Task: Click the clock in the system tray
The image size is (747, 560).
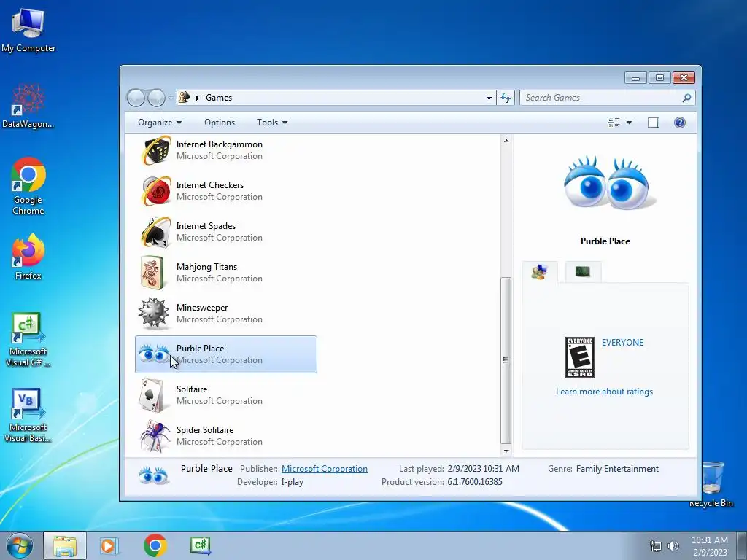Action: pyautogui.click(x=710, y=546)
